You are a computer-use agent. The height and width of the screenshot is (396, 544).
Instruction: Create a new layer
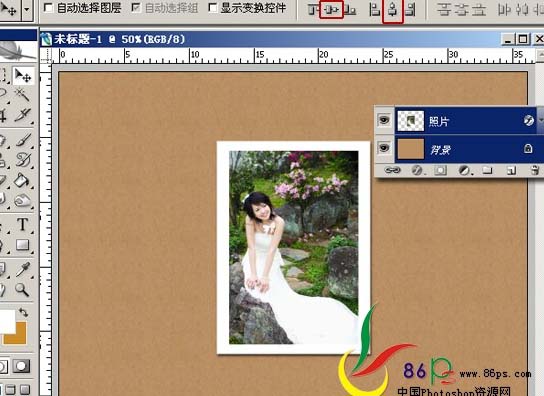[511, 170]
